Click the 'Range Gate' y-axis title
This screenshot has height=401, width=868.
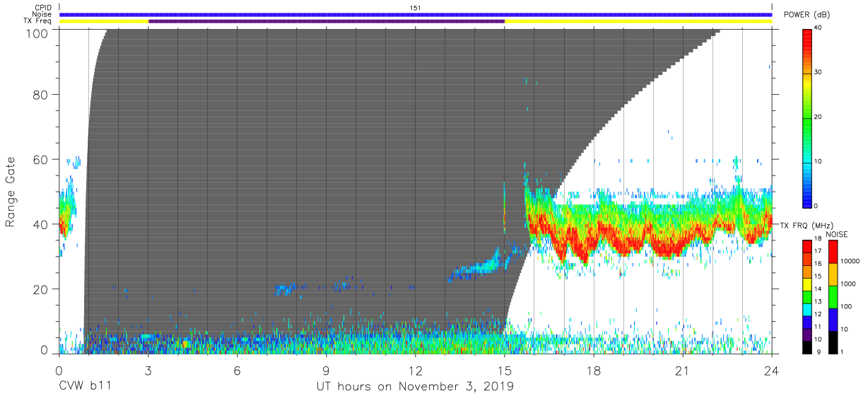coord(11,192)
